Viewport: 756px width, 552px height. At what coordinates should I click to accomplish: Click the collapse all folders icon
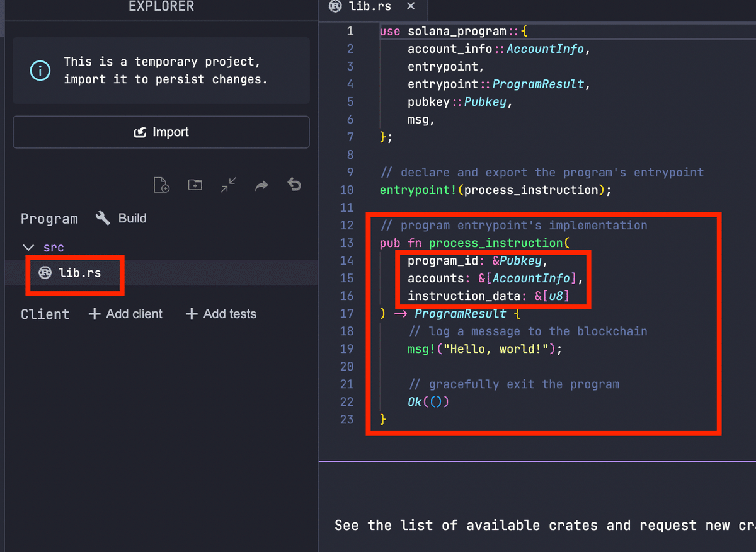click(229, 185)
